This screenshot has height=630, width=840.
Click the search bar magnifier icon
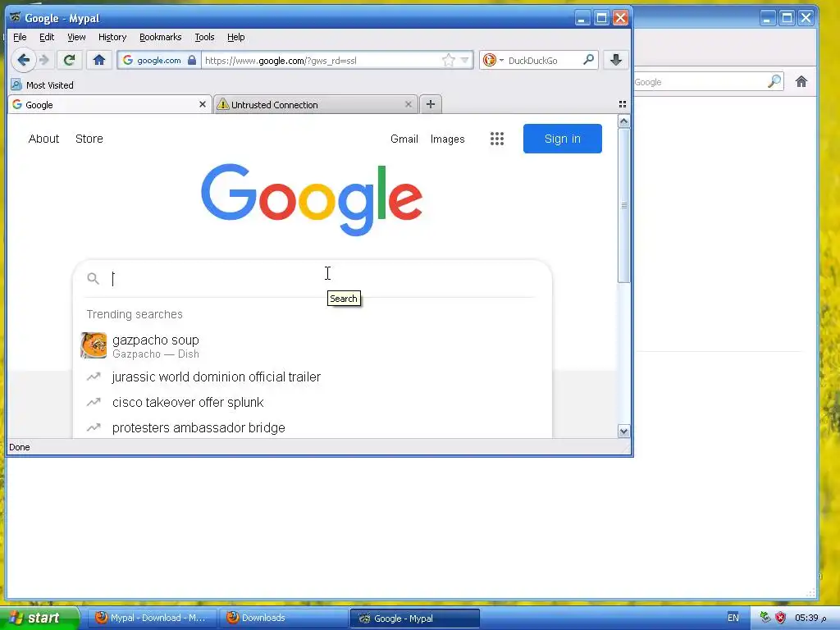click(x=588, y=60)
